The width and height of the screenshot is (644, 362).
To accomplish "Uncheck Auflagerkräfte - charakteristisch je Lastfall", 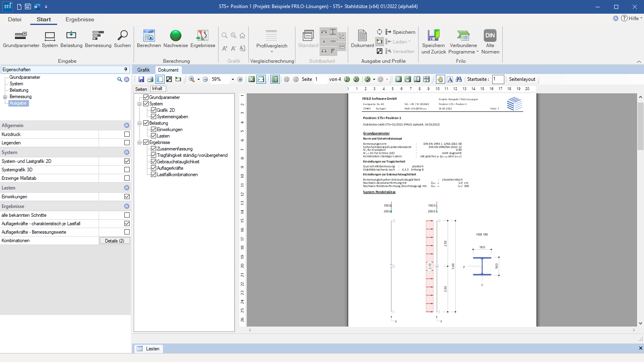I will (127, 224).
